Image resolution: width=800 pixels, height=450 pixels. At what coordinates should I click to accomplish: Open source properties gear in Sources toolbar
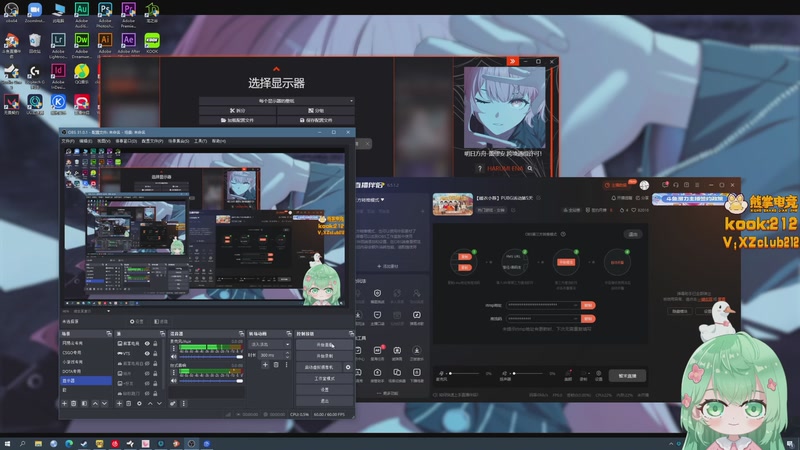(x=139, y=404)
